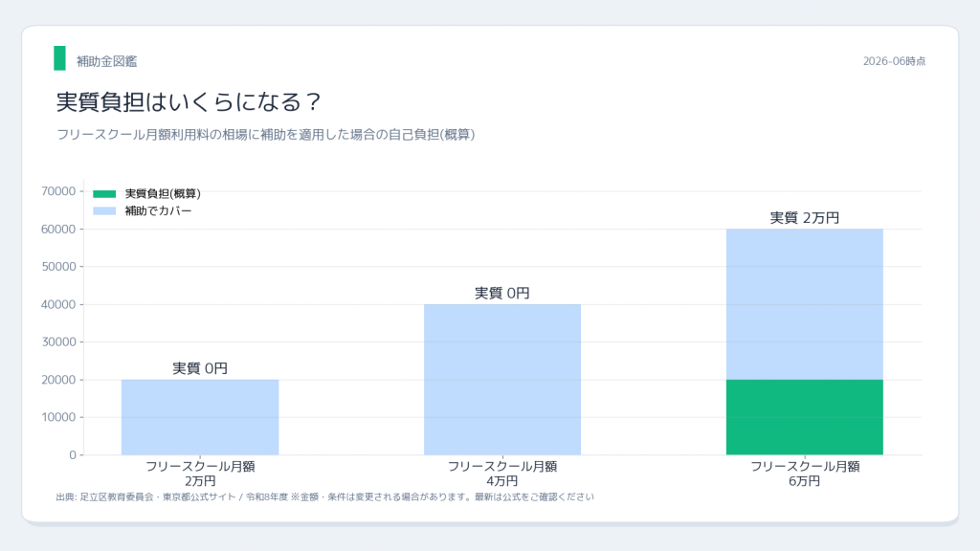Screen dimensions: 980x551
Task: Click the 20000 y-axis tick label
Action: [58, 380]
